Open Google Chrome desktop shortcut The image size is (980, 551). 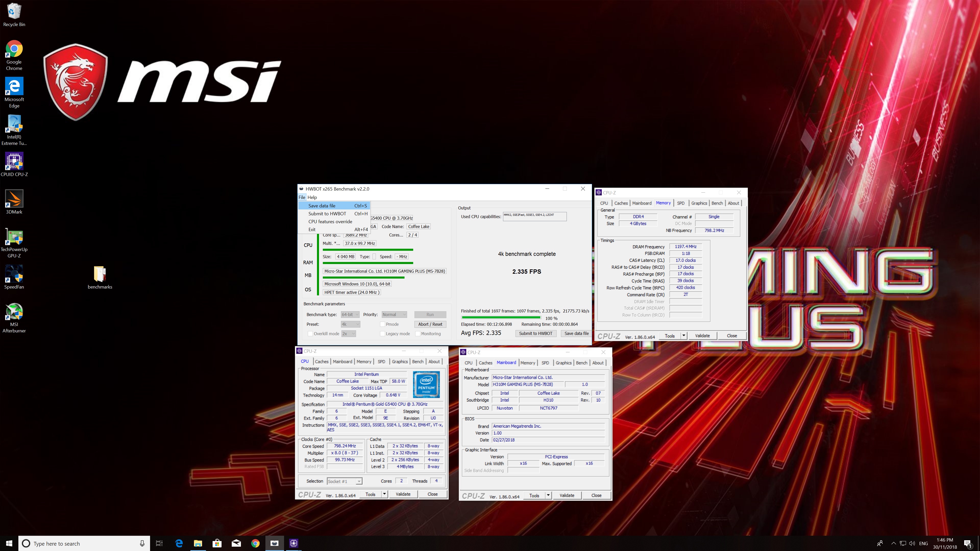click(x=14, y=56)
